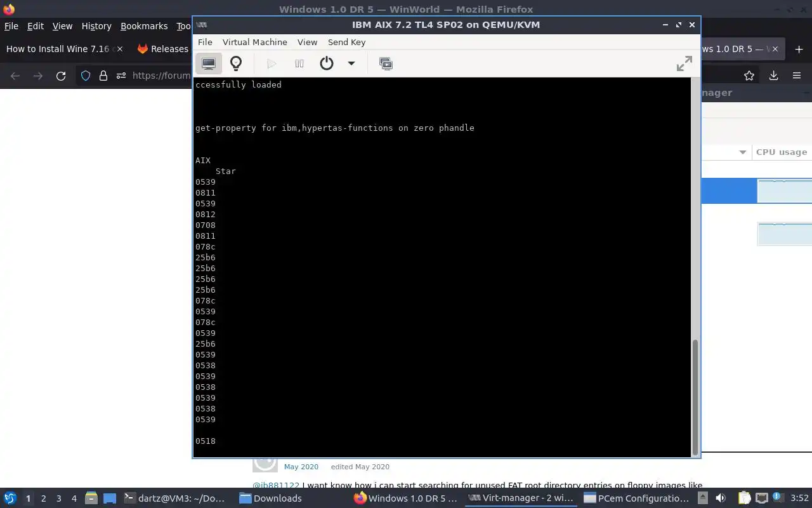The image size is (812, 508).
Task: Shut down the virtual machine
Action: point(327,63)
